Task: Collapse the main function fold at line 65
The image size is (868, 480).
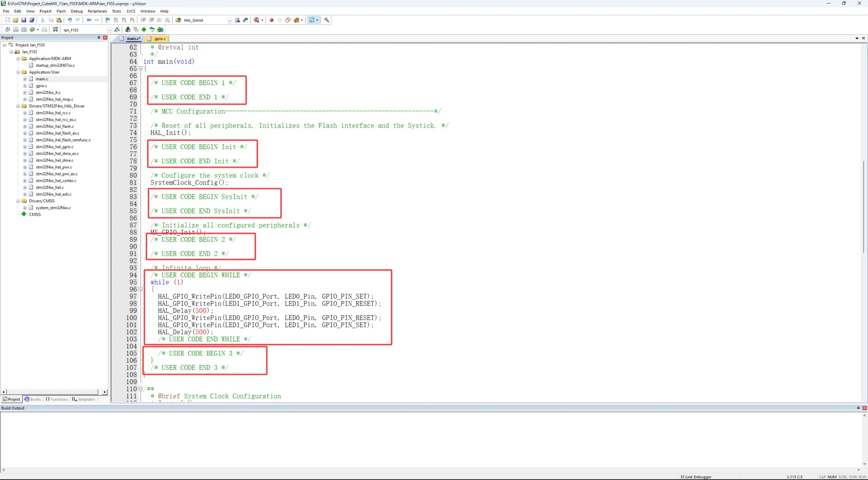Action: click(141, 69)
